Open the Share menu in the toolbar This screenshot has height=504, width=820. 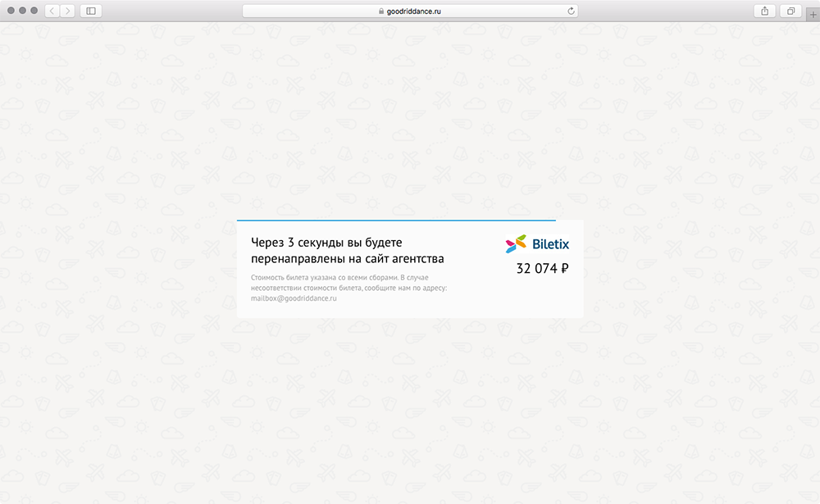(764, 11)
